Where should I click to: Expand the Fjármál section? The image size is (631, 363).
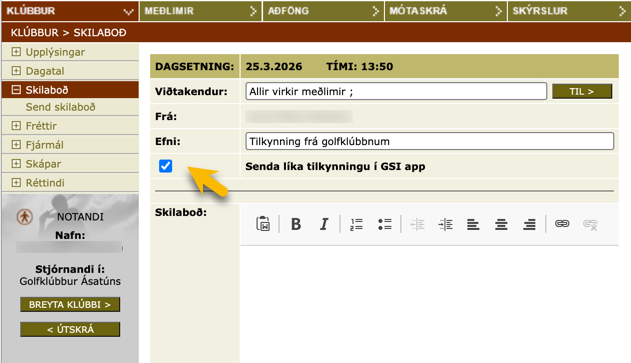point(16,144)
